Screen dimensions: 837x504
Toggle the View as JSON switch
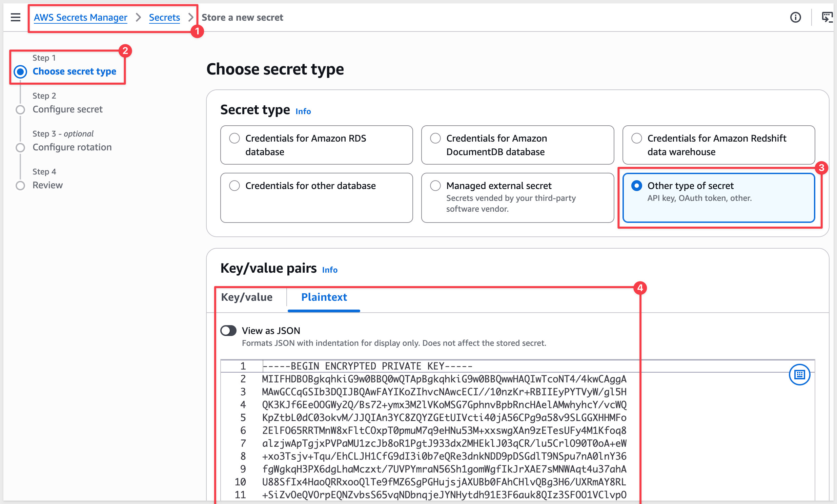[228, 331]
